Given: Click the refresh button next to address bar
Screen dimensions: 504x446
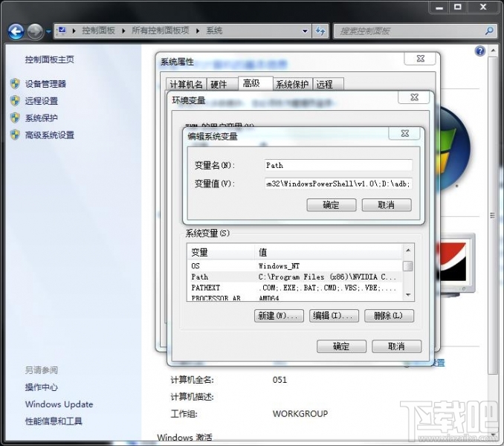Looking at the screenshot, I should [320, 30].
